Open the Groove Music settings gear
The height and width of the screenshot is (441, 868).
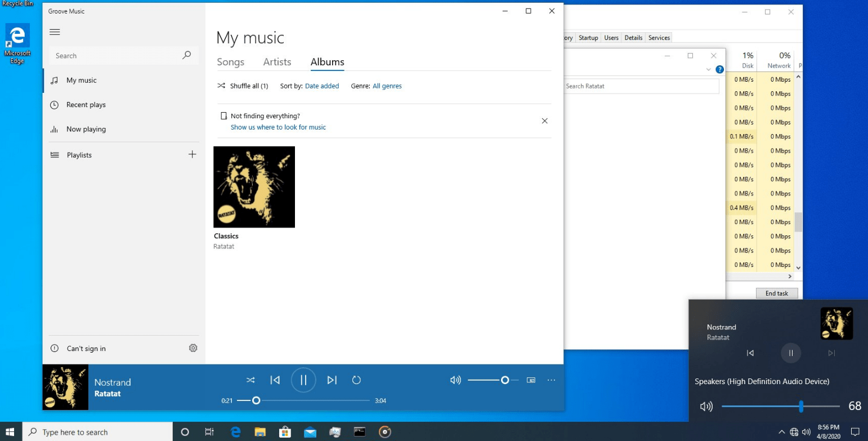[x=193, y=348]
